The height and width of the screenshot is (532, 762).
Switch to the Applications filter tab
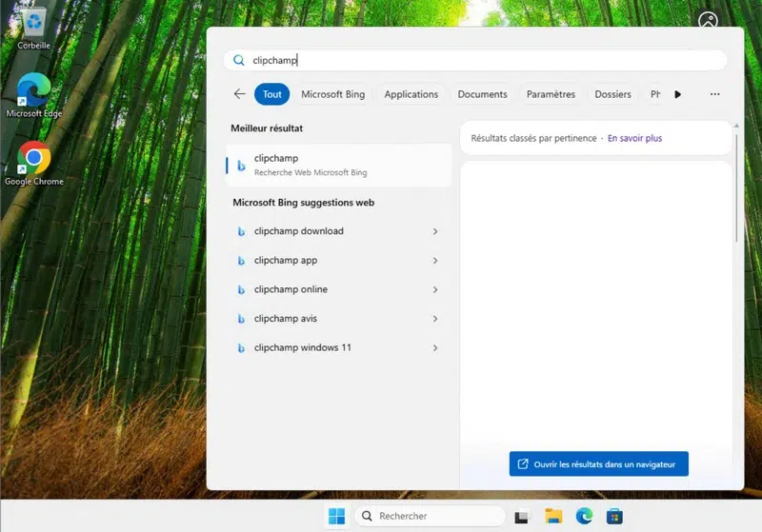coord(411,94)
